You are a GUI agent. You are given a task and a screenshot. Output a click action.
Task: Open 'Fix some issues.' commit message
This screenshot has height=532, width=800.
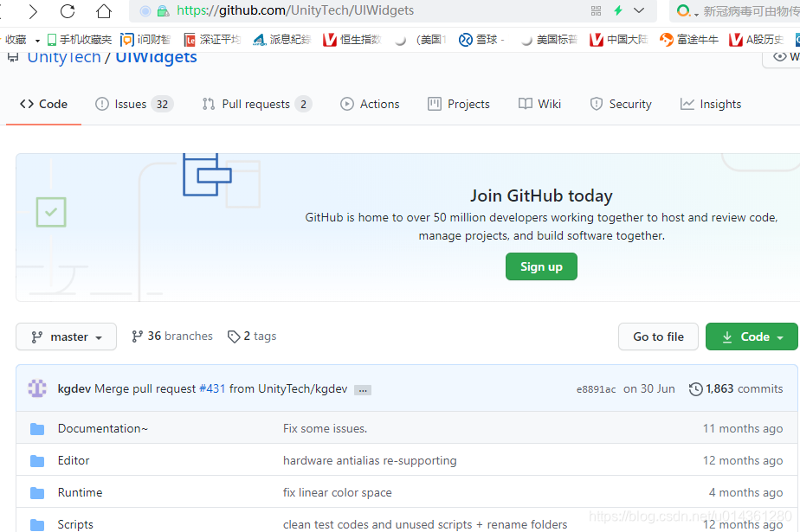click(325, 428)
